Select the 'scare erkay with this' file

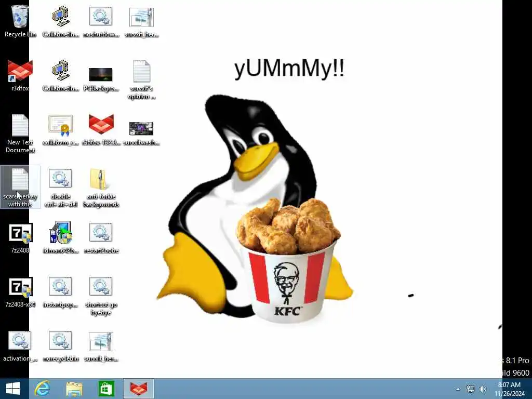pyautogui.click(x=20, y=187)
